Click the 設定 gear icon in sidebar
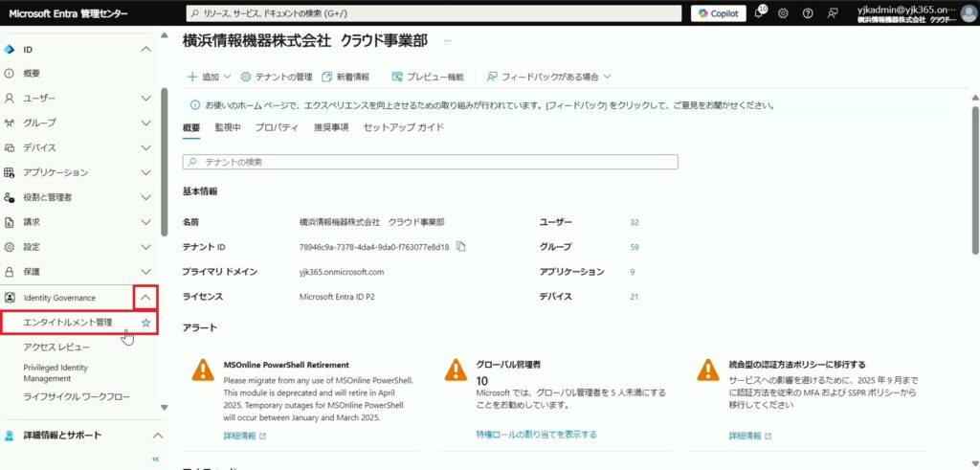980x470 pixels. coord(9,247)
